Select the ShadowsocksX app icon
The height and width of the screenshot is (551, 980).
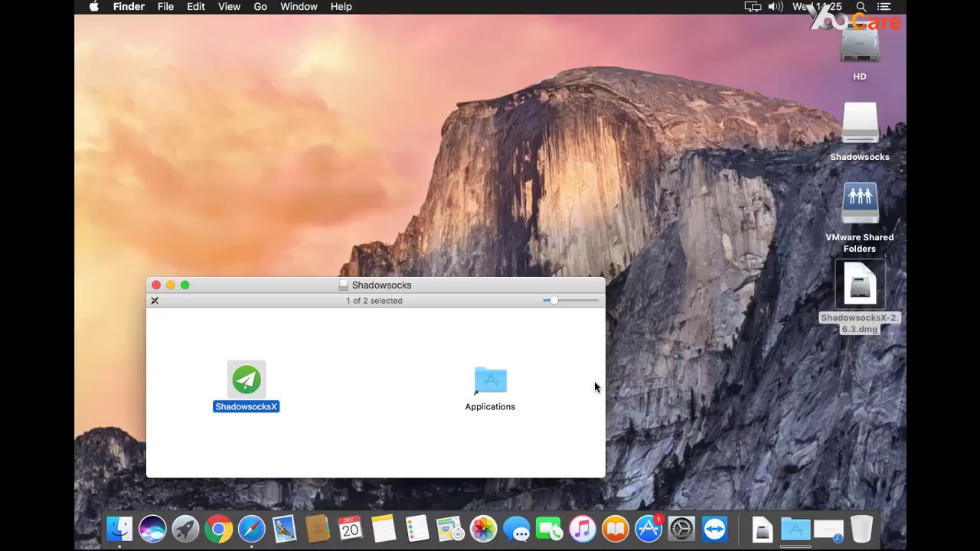tap(247, 380)
